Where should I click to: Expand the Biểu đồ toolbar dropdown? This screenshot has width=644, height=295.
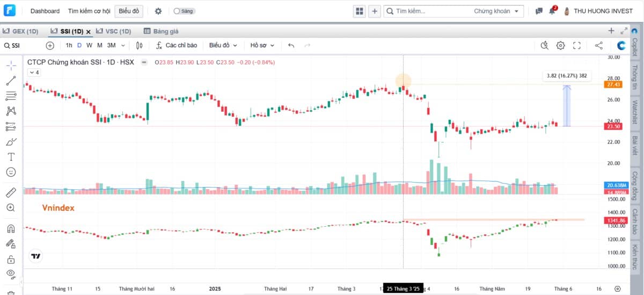click(223, 46)
